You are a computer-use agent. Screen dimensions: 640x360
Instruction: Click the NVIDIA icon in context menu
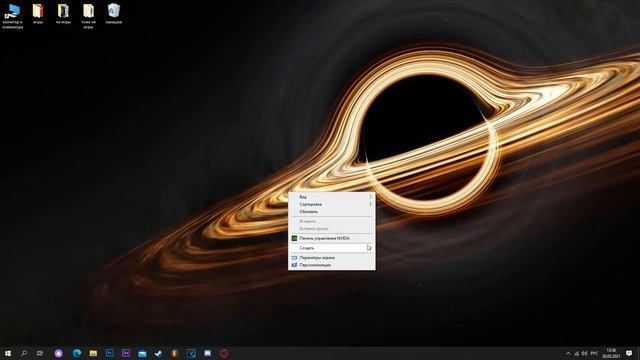tap(294, 238)
